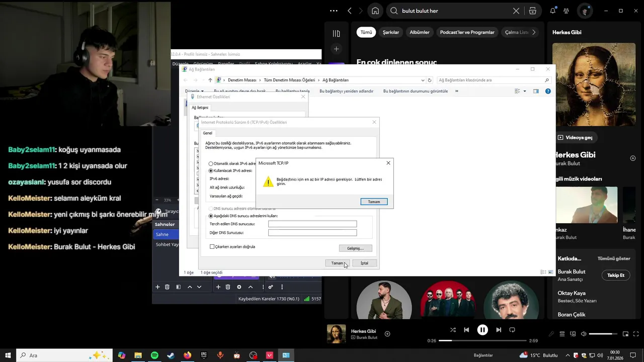Click Diğer DNS Sunucusu field
644x362 pixels.
pos(312,233)
